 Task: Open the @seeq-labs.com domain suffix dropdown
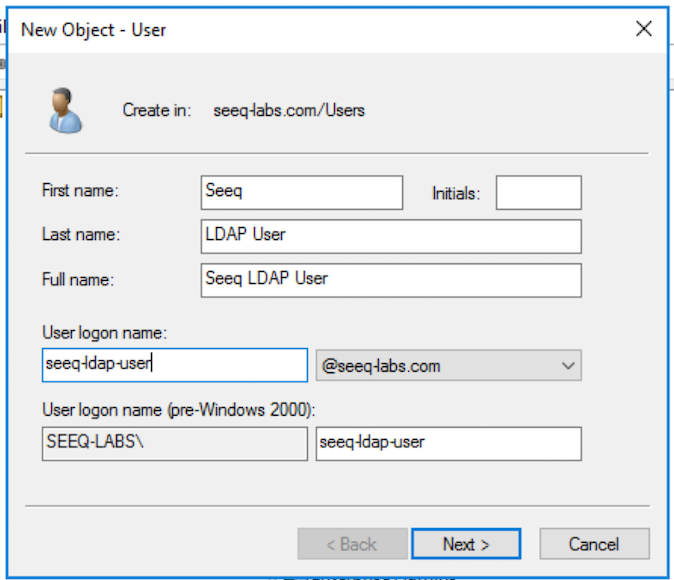click(x=448, y=366)
